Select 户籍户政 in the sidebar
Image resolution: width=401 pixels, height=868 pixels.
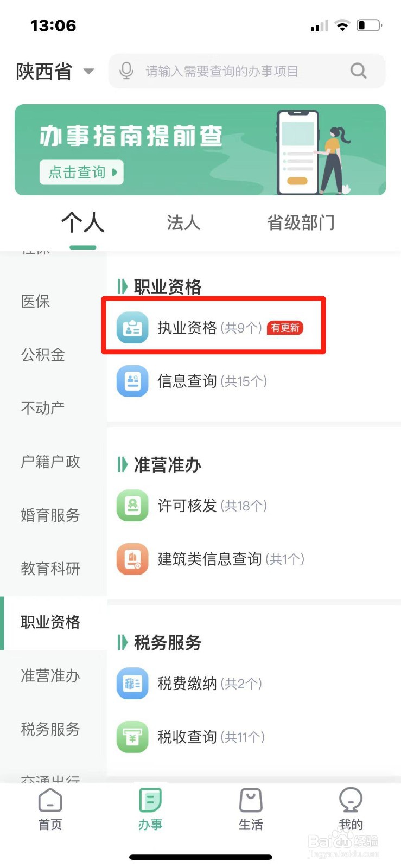click(x=50, y=462)
